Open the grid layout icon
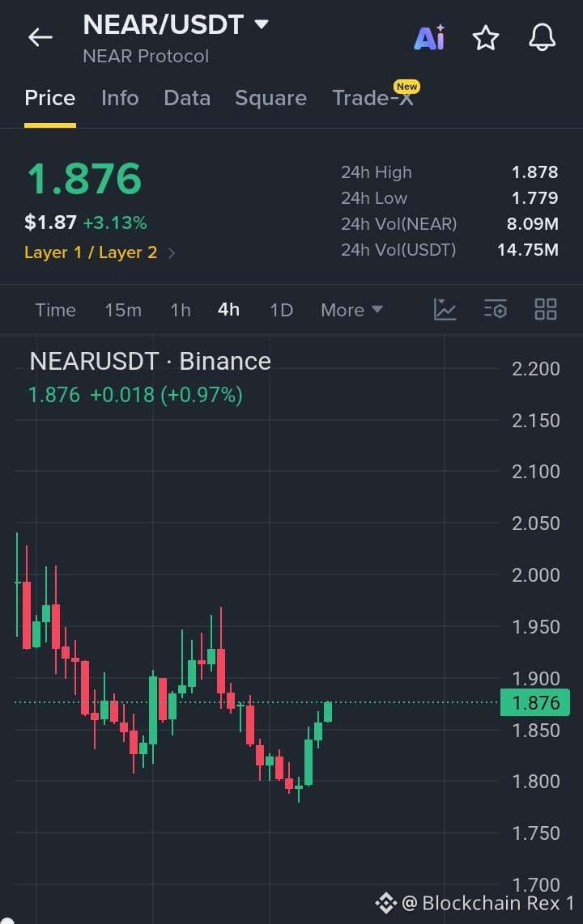This screenshot has height=924, width=583. coord(545,309)
